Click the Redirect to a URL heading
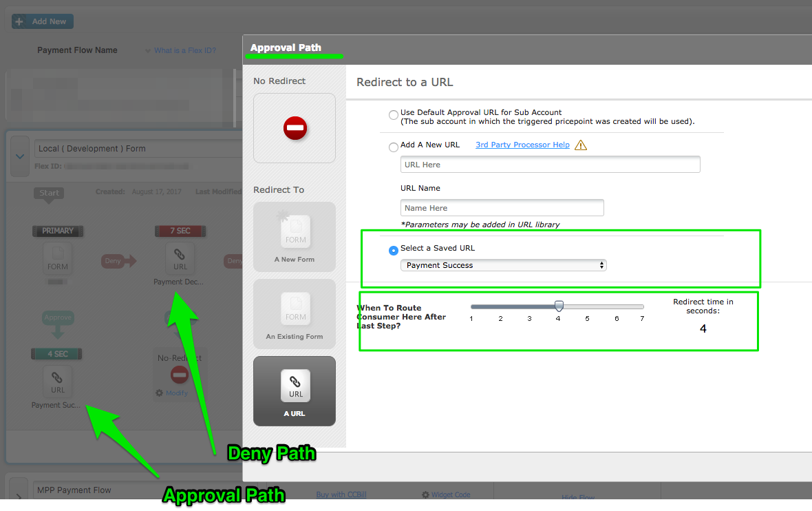 (x=405, y=82)
